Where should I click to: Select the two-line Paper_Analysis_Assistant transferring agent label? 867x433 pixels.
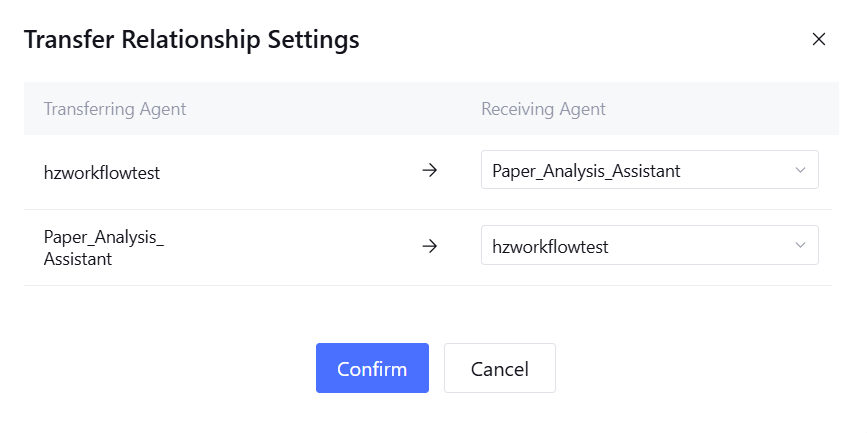point(103,247)
